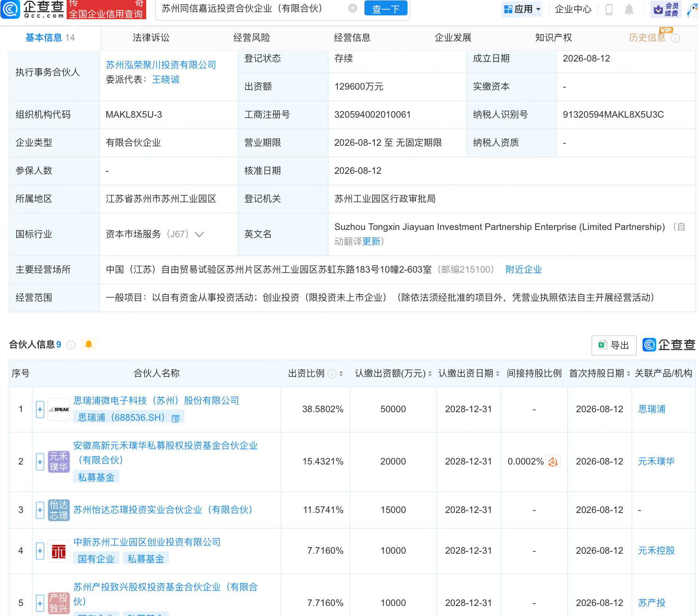Switch to the 基本信息 tab

[50, 38]
